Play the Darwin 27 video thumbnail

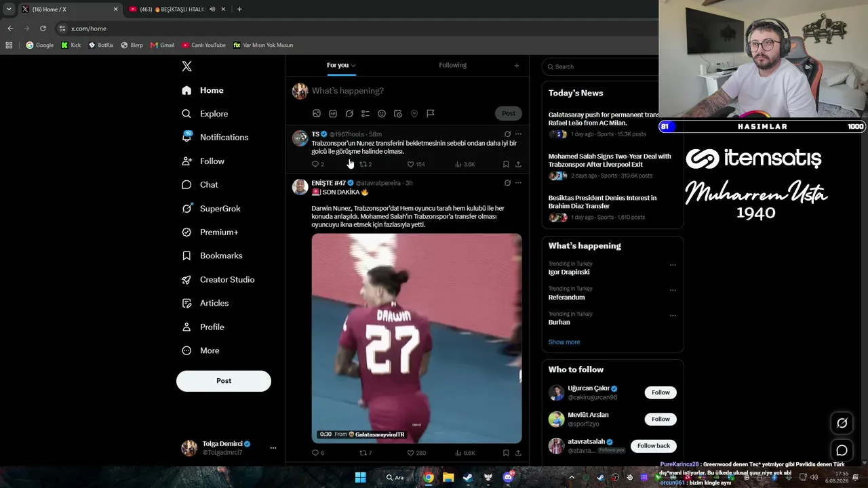(416, 338)
